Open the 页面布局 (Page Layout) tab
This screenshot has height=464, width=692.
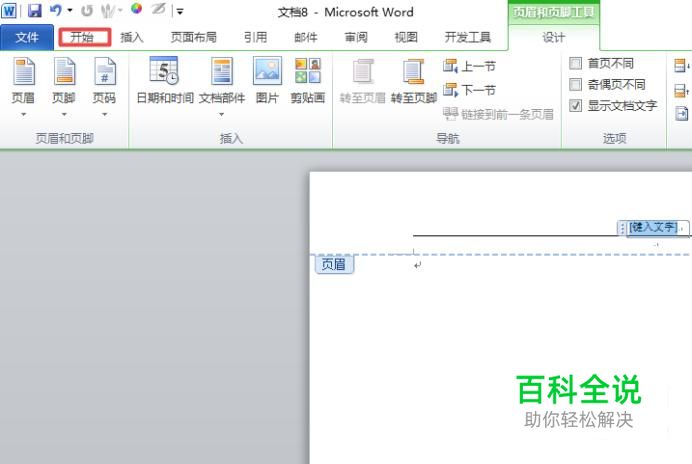click(x=194, y=38)
